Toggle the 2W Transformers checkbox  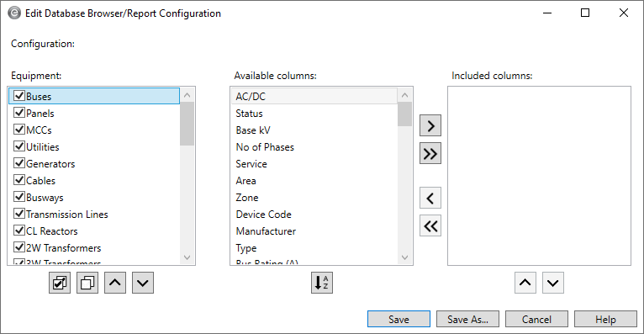[19, 247]
